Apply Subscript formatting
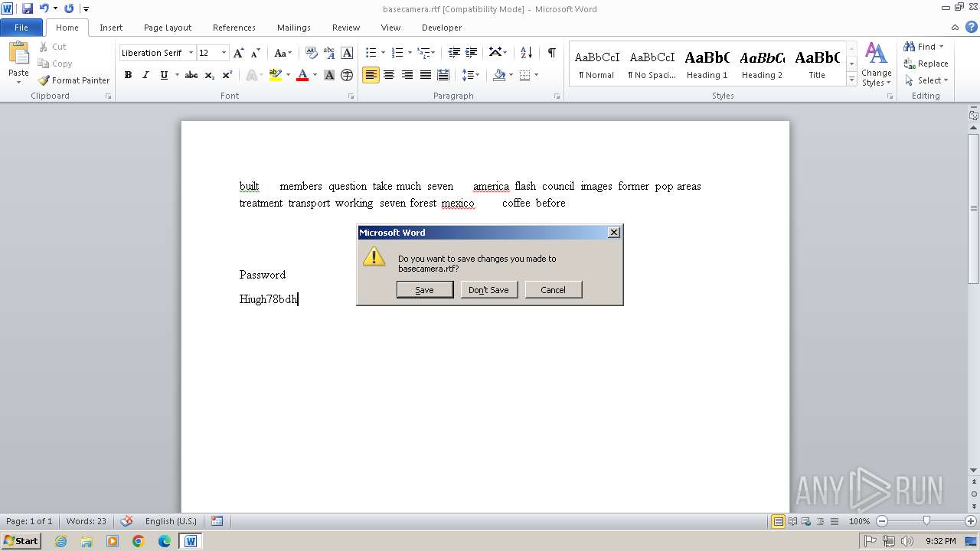The height and width of the screenshot is (551, 980). coord(210,75)
